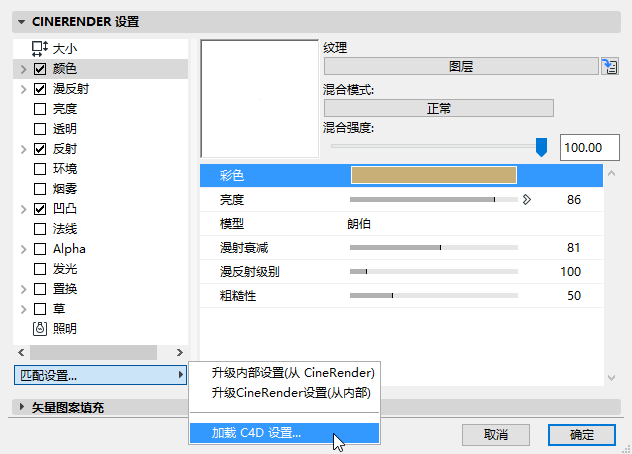Expand the 矢量图案填充 panel

(22, 407)
